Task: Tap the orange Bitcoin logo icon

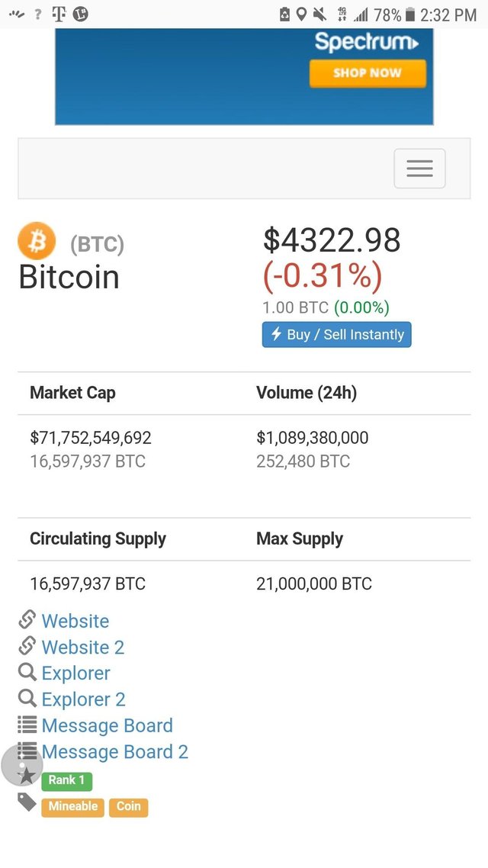Action: [x=37, y=241]
